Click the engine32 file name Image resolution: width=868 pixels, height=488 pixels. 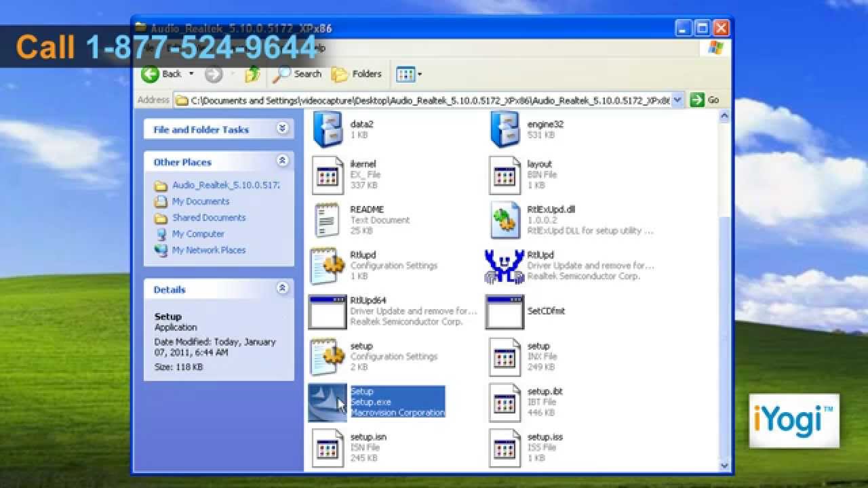coord(545,124)
